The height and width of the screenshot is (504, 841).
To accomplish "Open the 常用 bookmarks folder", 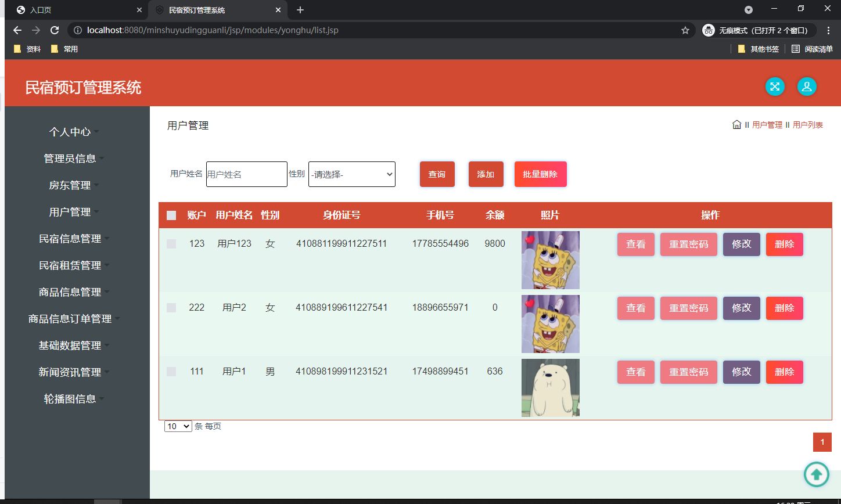I will pyautogui.click(x=64, y=49).
